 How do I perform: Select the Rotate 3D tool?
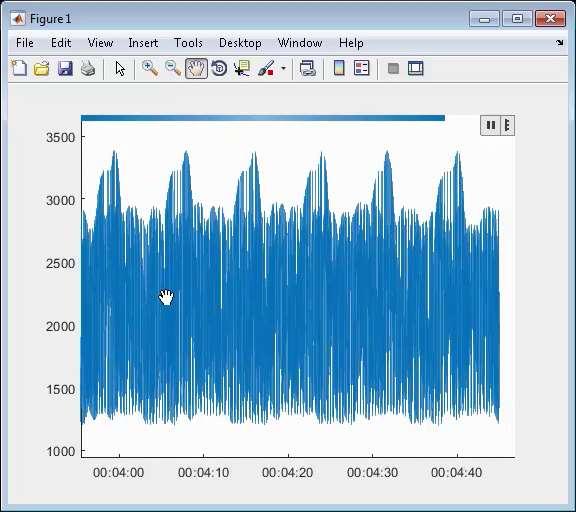pos(219,68)
